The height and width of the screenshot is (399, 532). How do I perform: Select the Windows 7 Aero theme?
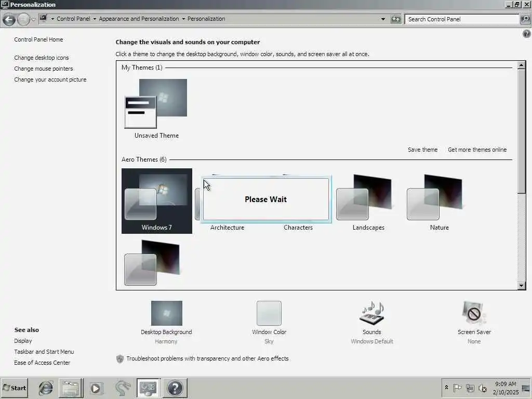[x=157, y=201]
